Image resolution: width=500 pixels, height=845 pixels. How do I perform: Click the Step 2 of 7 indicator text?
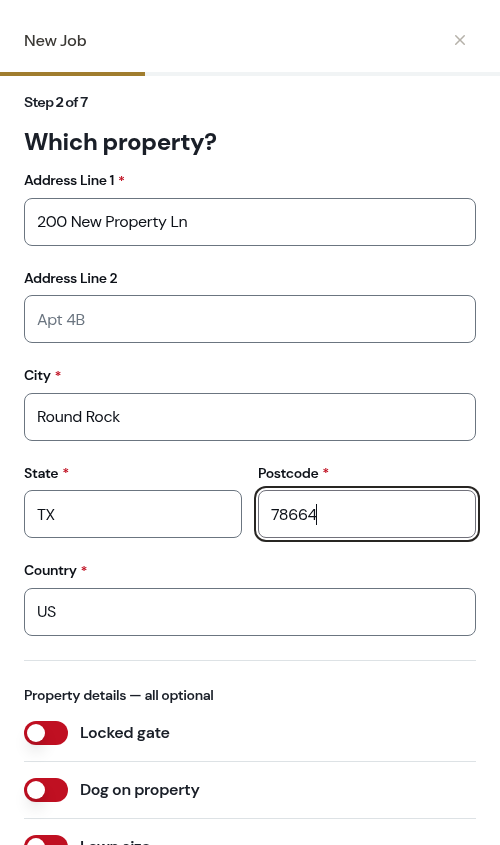pos(56,102)
